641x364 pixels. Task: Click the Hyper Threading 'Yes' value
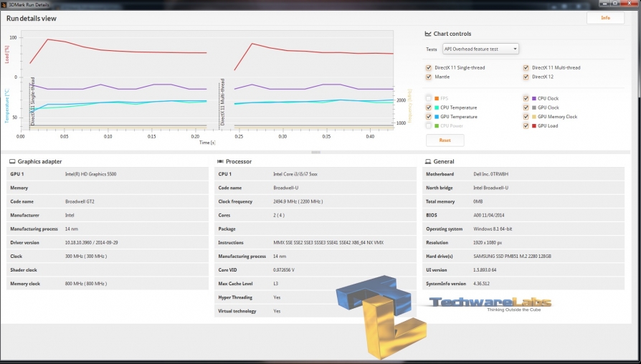(x=277, y=297)
